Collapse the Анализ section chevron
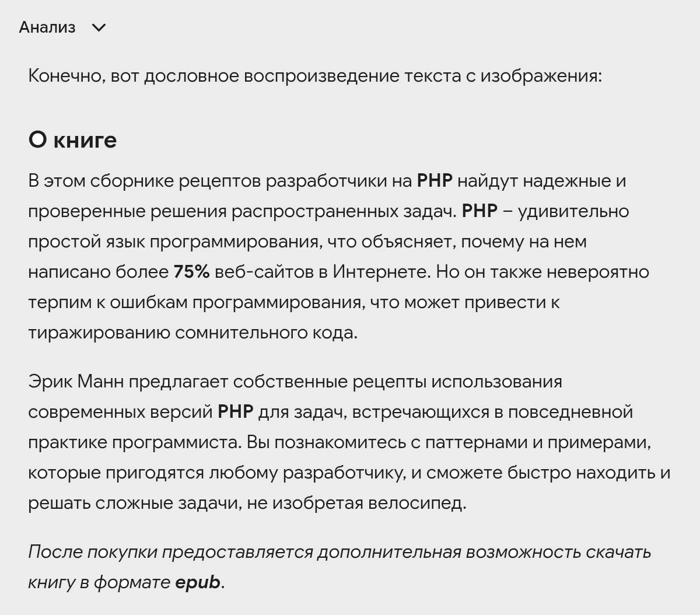Screen dimensions: 700x615 [x=99, y=27]
